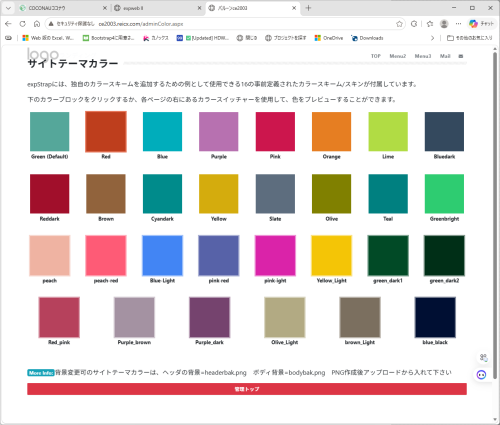The width and height of the screenshot is (500, 425).
Task: Open browser settings ellipsis menu
Action: click(459, 24)
